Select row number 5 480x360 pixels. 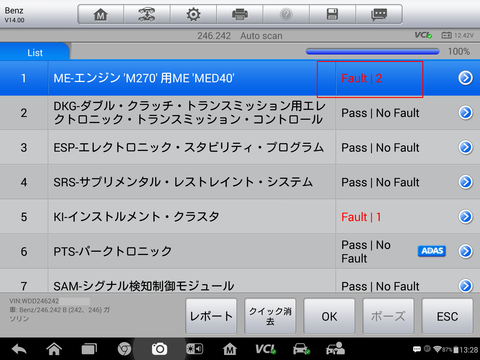point(24,217)
